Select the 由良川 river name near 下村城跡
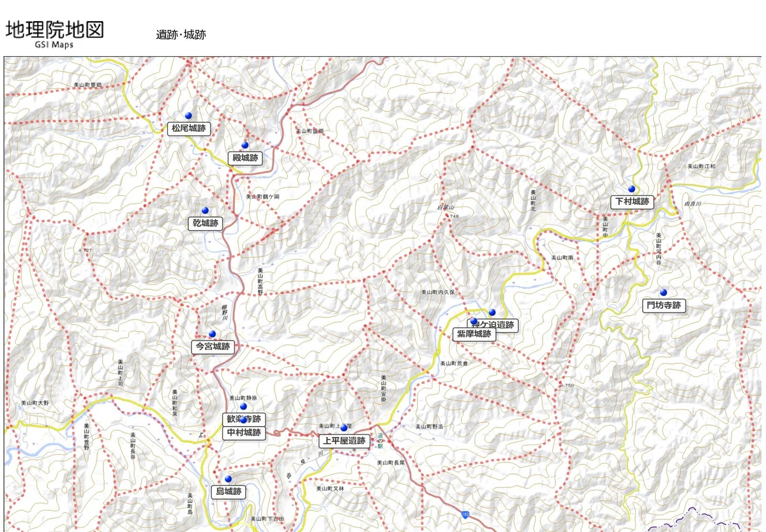The width and height of the screenshot is (766, 532). [693, 203]
